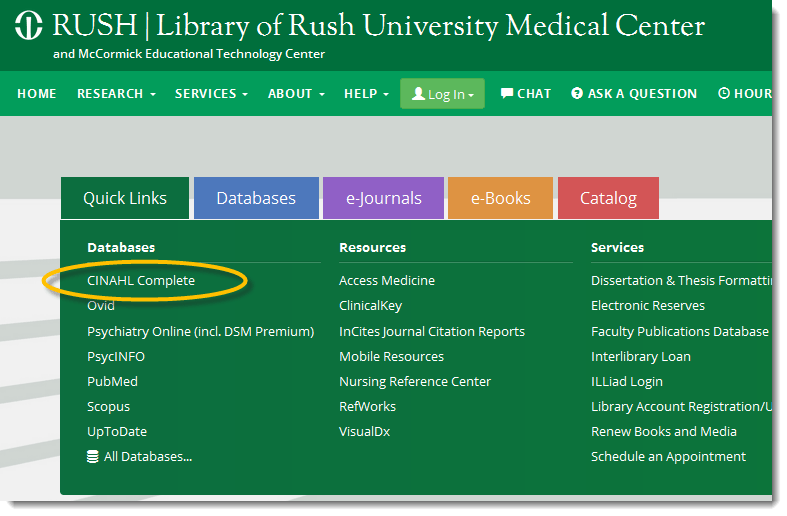The height and width of the screenshot is (516, 787).
Task: Open the PsycINFO link
Action: [x=116, y=357]
